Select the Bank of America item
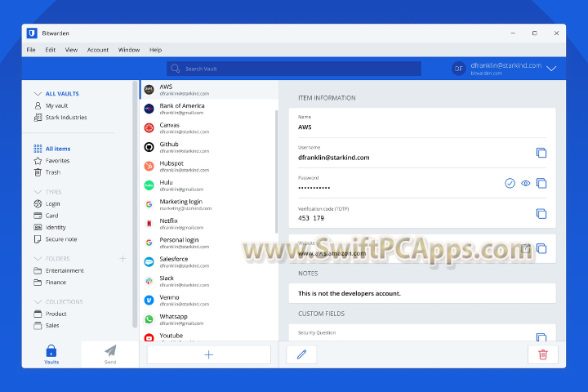 208,109
